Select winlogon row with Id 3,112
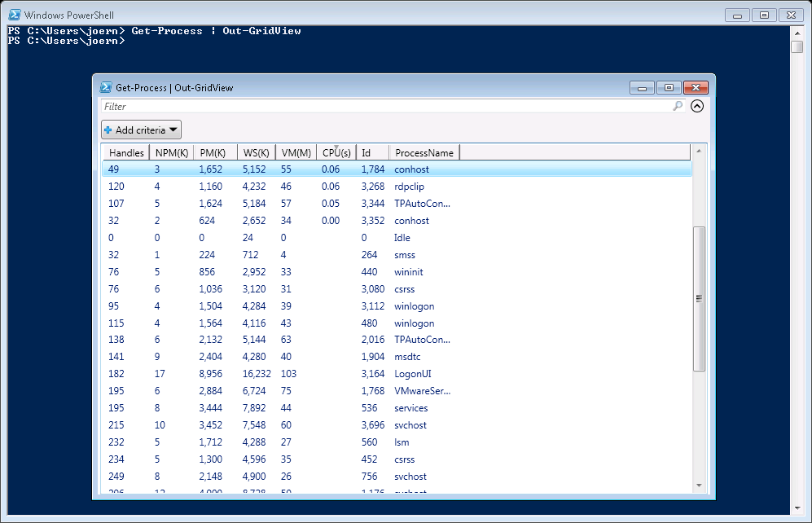Image resolution: width=812 pixels, height=523 pixels. pyautogui.click(x=397, y=306)
